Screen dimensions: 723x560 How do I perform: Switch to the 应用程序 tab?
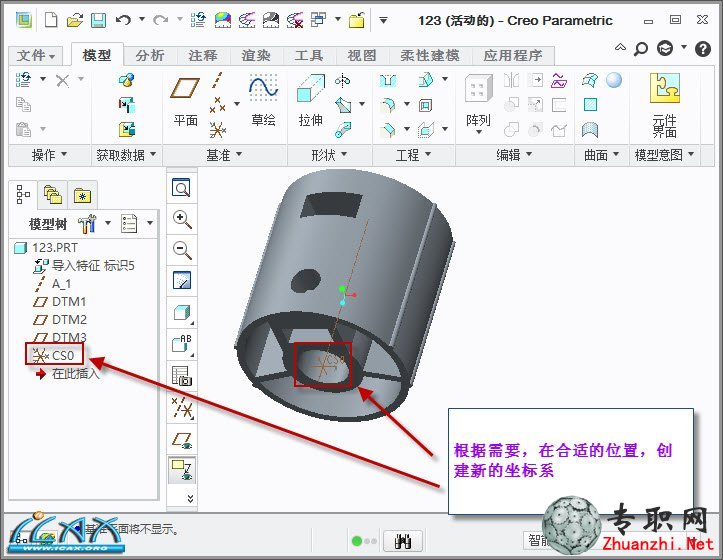513,56
